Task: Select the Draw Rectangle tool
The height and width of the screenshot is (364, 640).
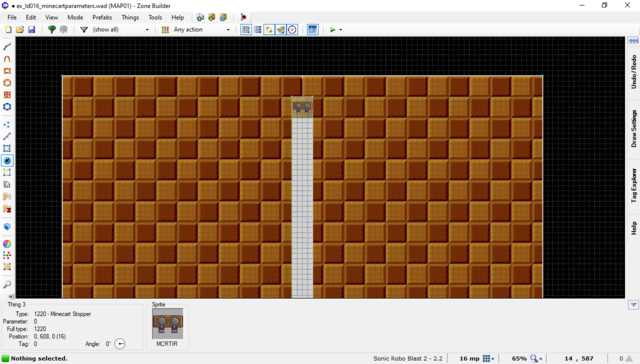Action: tap(7, 71)
